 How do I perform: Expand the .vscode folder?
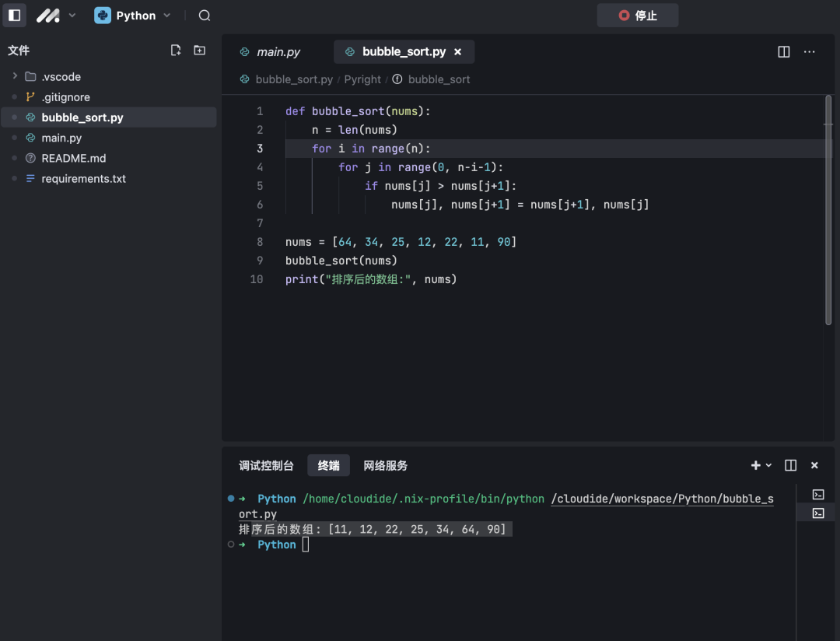pyautogui.click(x=15, y=77)
